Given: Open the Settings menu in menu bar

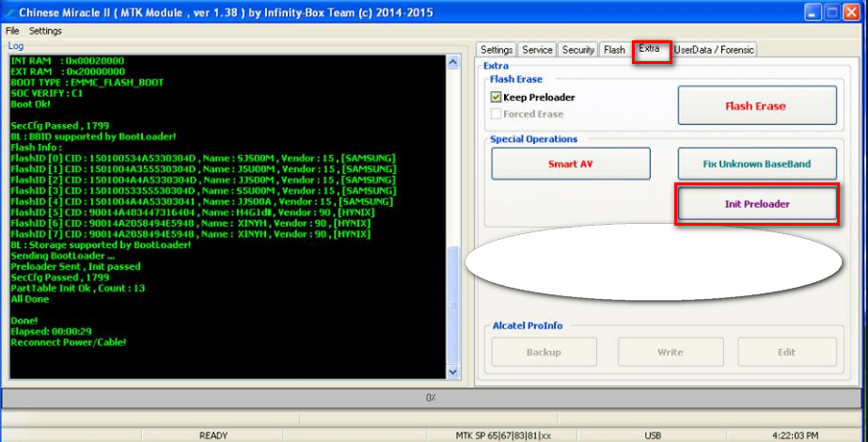Looking at the screenshot, I should pyautogui.click(x=45, y=31).
